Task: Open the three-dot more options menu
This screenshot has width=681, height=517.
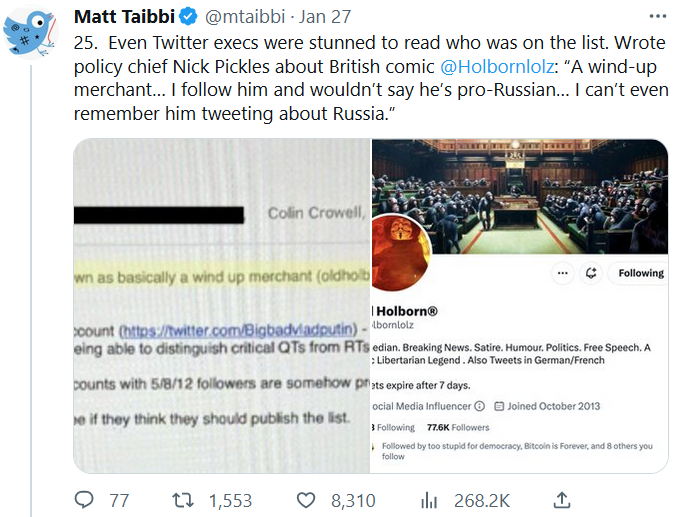Action: coord(656,18)
